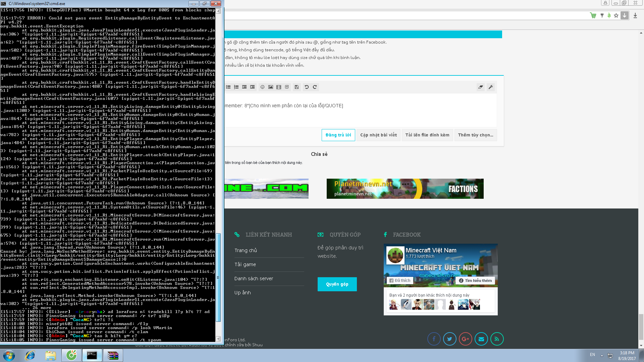Open the green shopping cart extension

593,15
